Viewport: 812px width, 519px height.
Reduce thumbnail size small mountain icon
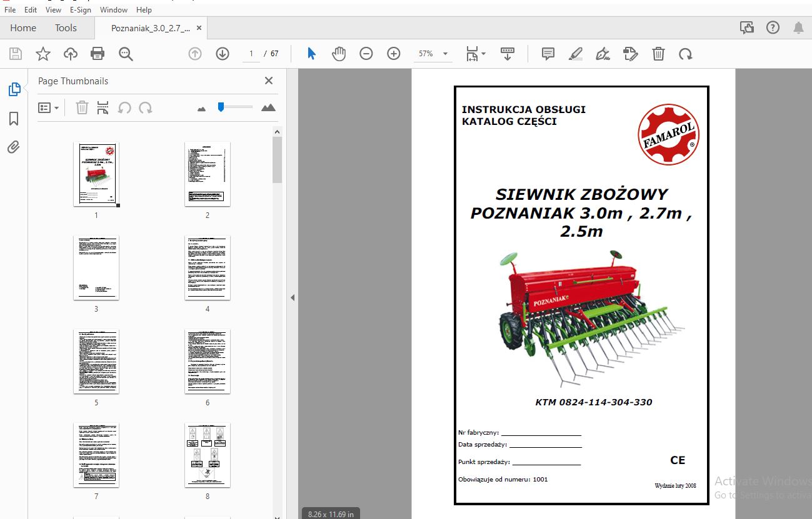tap(201, 109)
